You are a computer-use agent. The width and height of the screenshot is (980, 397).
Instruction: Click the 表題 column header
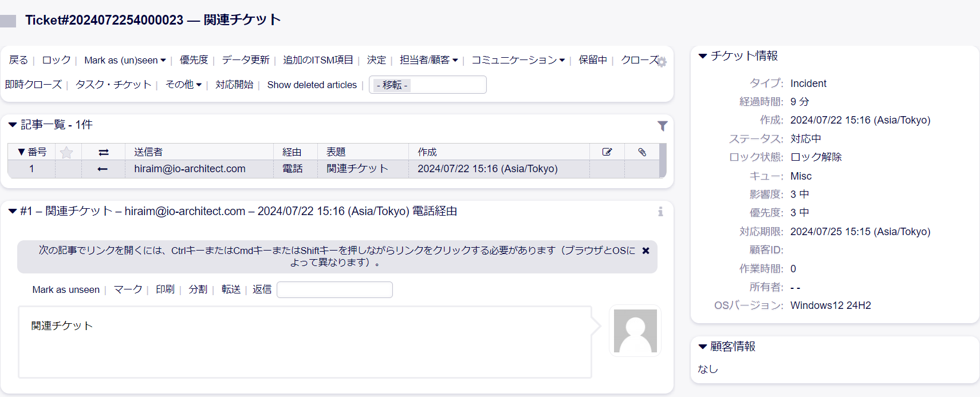[336, 152]
